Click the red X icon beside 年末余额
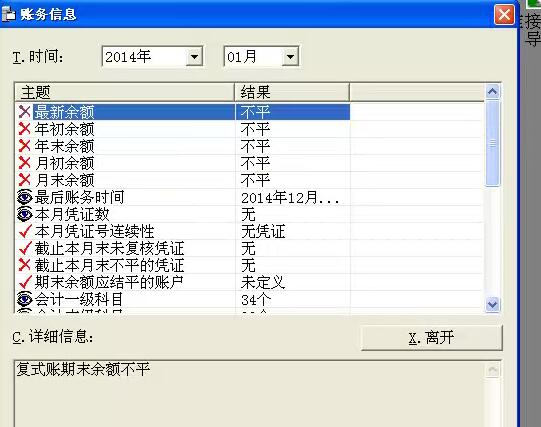This screenshot has height=427, width=541. pyautogui.click(x=24, y=146)
